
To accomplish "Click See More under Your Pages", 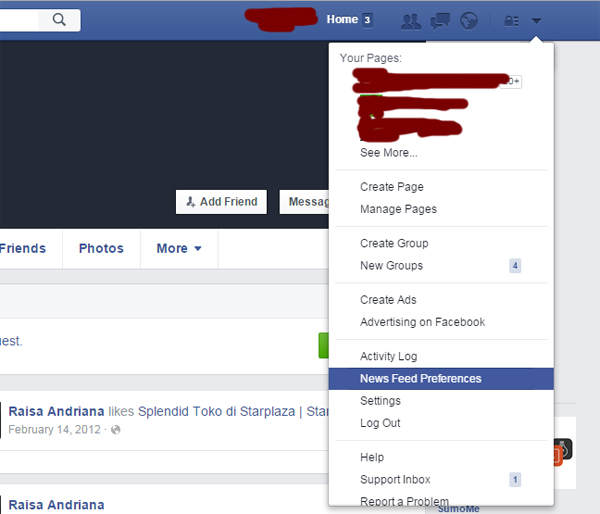I will pos(388,153).
